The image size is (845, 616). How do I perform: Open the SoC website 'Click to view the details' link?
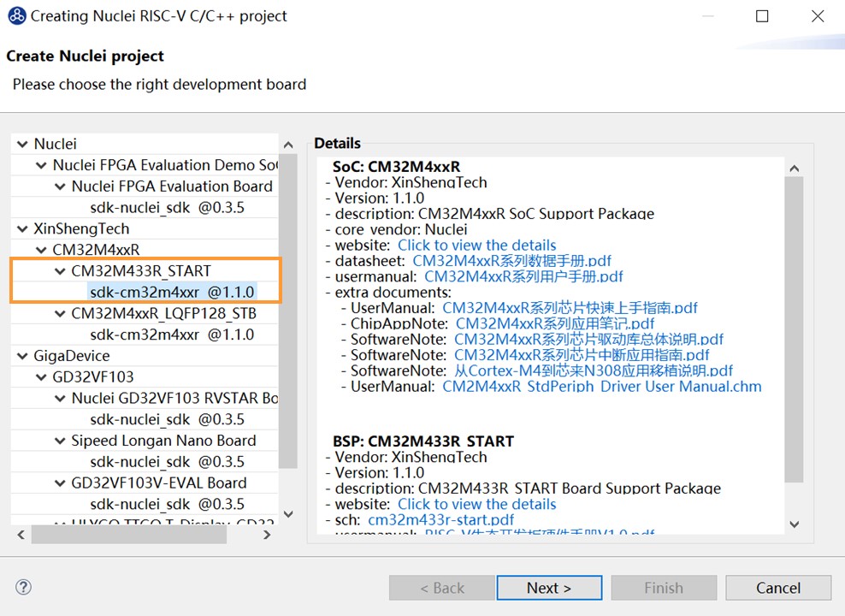coord(477,246)
